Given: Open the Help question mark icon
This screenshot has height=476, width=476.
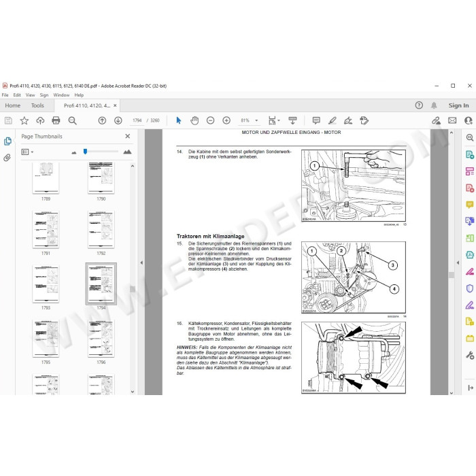Looking at the screenshot, I should coord(419,105).
